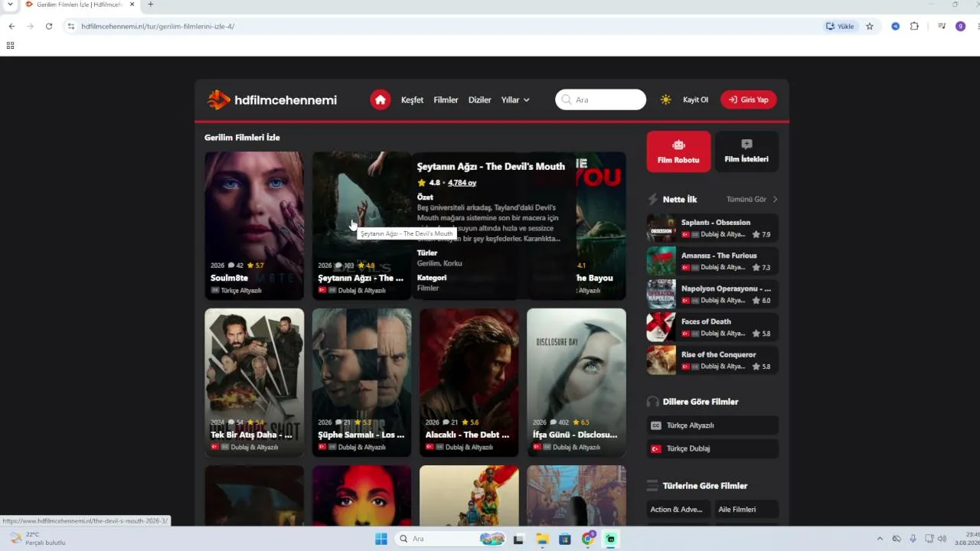Image resolution: width=980 pixels, height=551 pixels.
Task: Open Microsoft Store from the taskbar
Action: point(565,539)
